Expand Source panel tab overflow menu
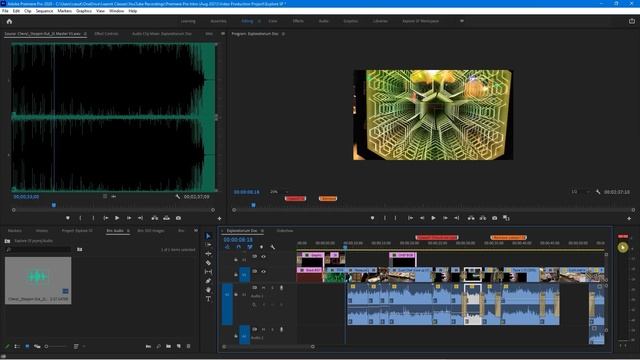 pyautogui.click(x=223, y=33)
